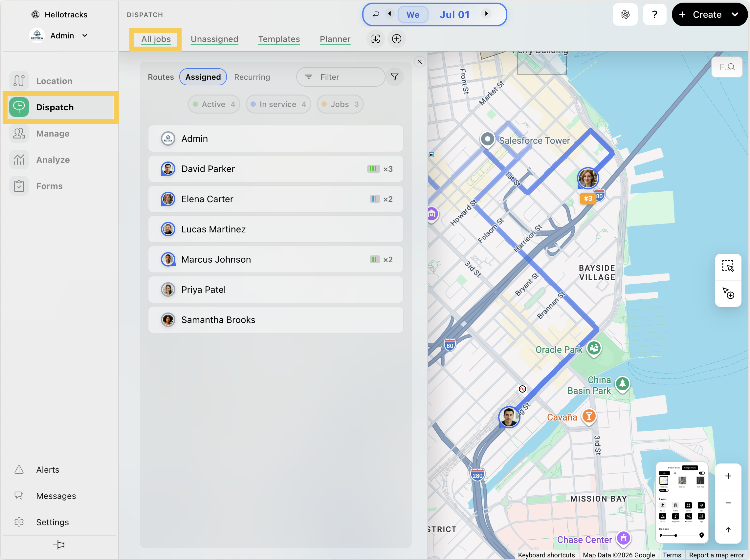Select the Assigned sub-tab
Image resolution: width=750 pixels, height=560 pixels.
click(x=203, y=77)
